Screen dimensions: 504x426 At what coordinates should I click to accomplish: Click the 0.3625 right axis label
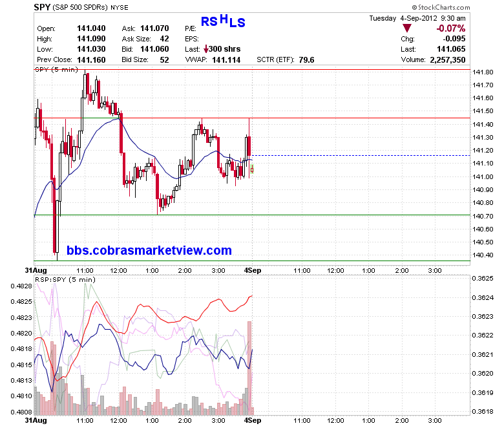point(483,278)
